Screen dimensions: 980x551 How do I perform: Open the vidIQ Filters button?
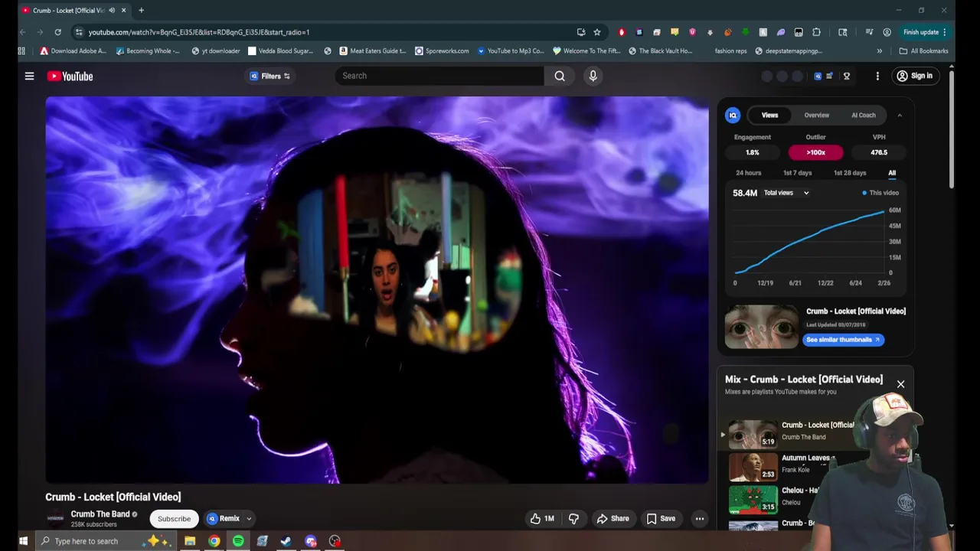coord(270,76)
